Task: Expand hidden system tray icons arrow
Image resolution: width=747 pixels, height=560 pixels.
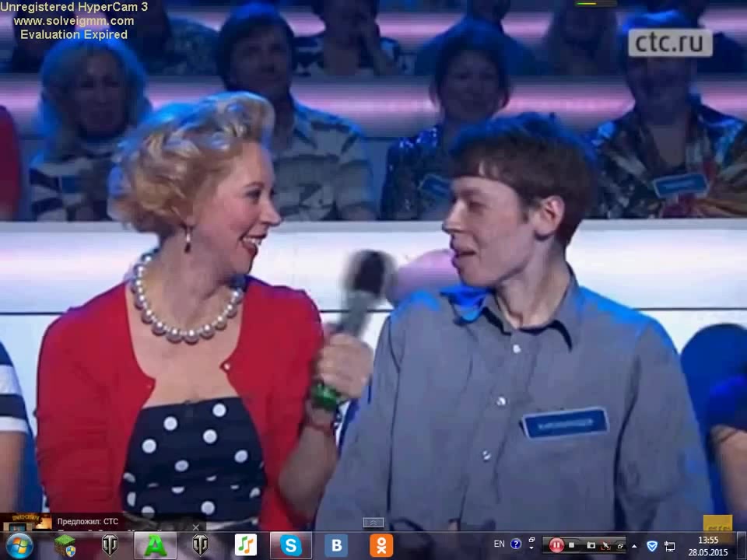Action: (x=634, y=545)
